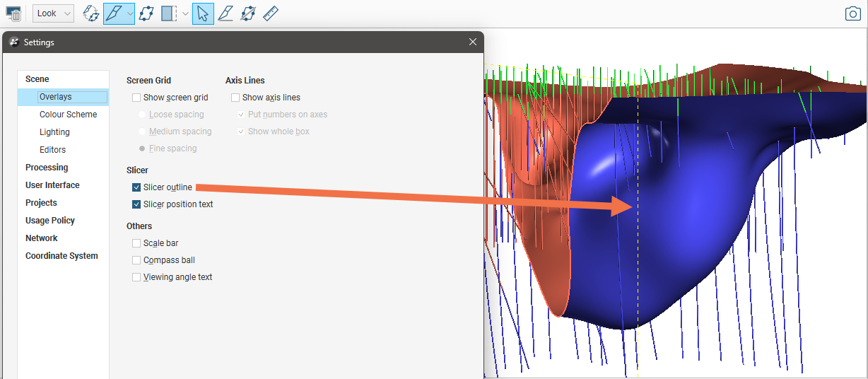868x379 pixels.
Task: Enable the Compass ball checkbox
Action: [136, 260]
